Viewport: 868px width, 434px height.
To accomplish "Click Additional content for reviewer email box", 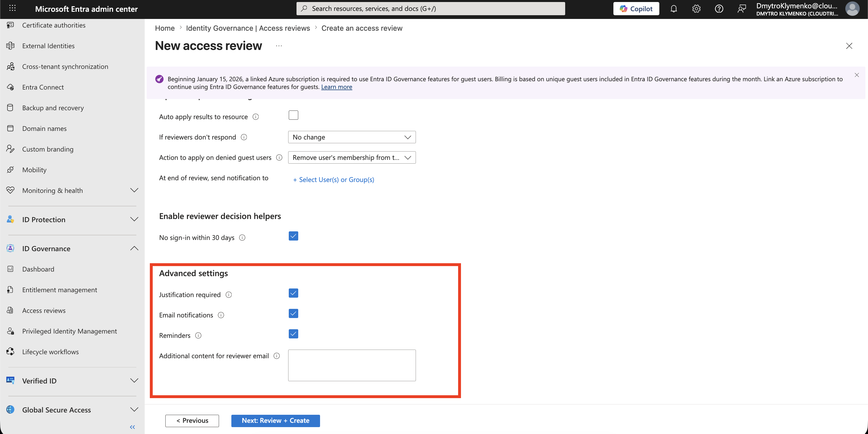I will (x=352, y=365).
